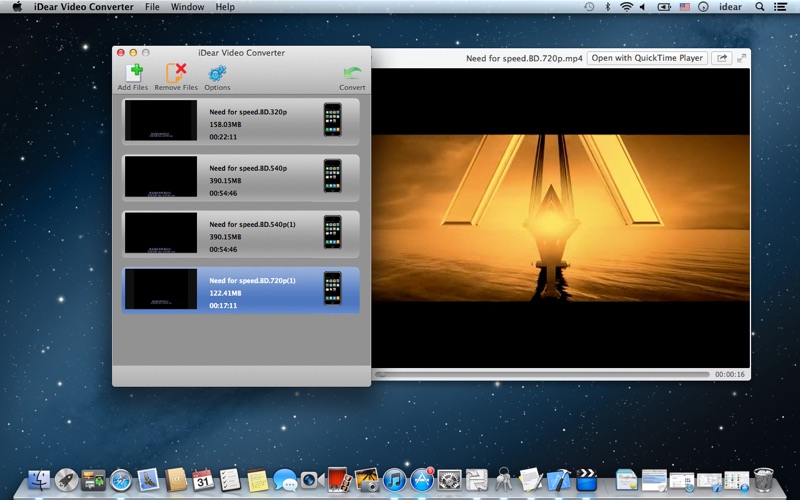Open Messages speech bubble icon in the Dock

[x=285, y=480]
